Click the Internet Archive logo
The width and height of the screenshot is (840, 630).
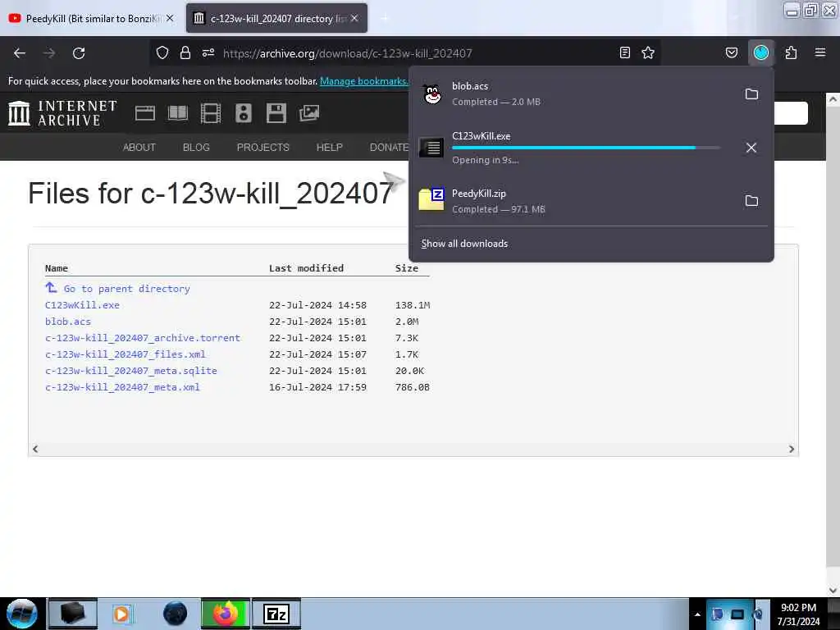coord(62,113)
